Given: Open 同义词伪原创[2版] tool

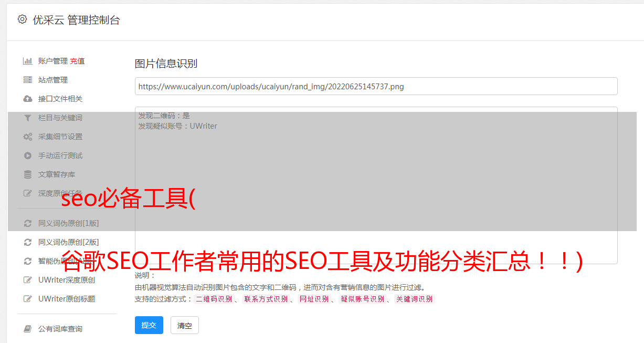Looking at the screenshot, I should coord(69,242).
